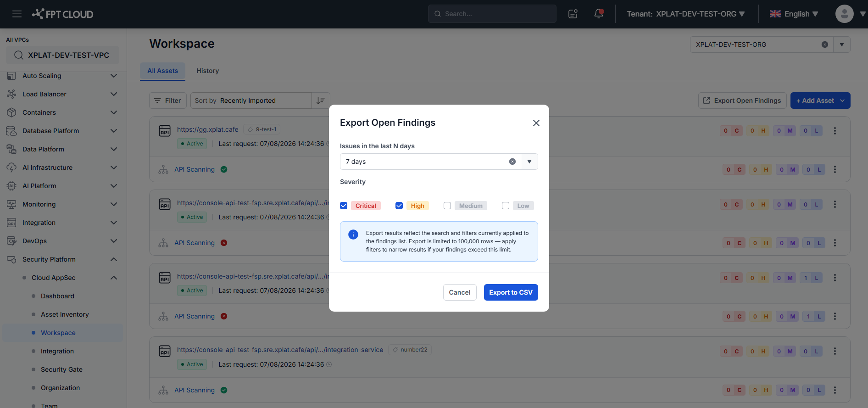Click the DevOps sidebar icon
The height and width of the screenshot is (408, 868).
click(11, 241)
